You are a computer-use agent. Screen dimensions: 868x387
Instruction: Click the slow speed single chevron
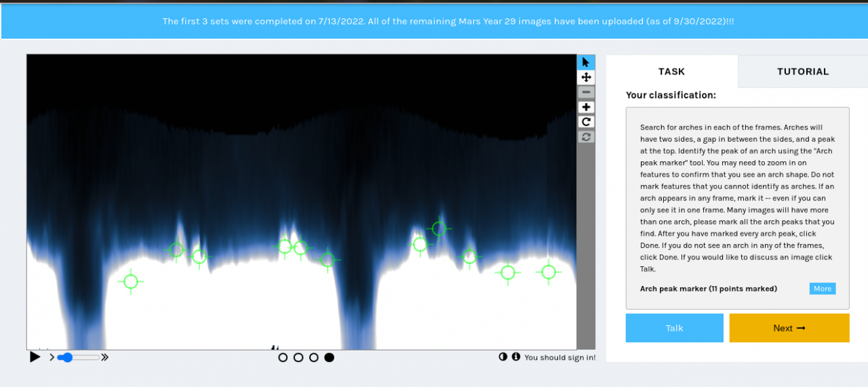click(52, 357)
